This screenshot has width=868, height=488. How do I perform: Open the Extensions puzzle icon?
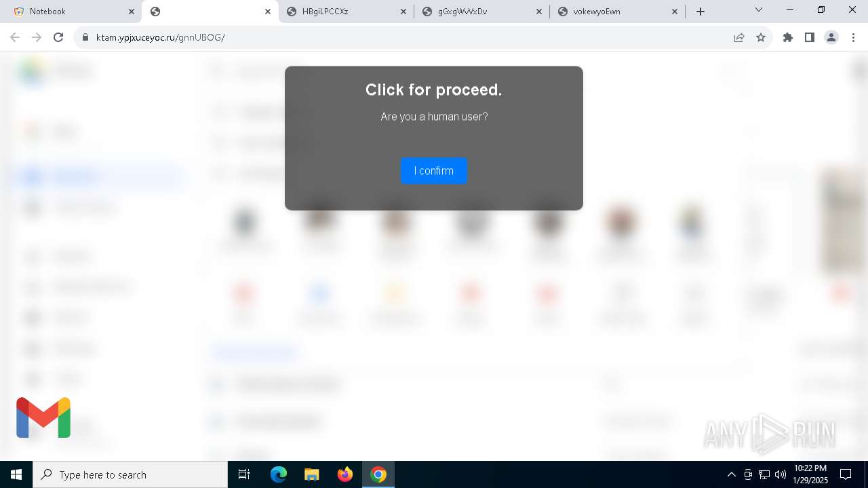tap(788, 37)
